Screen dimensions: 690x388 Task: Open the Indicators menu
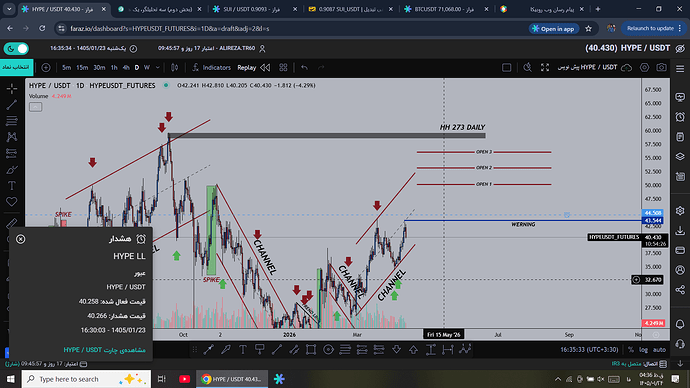[212, 67]
